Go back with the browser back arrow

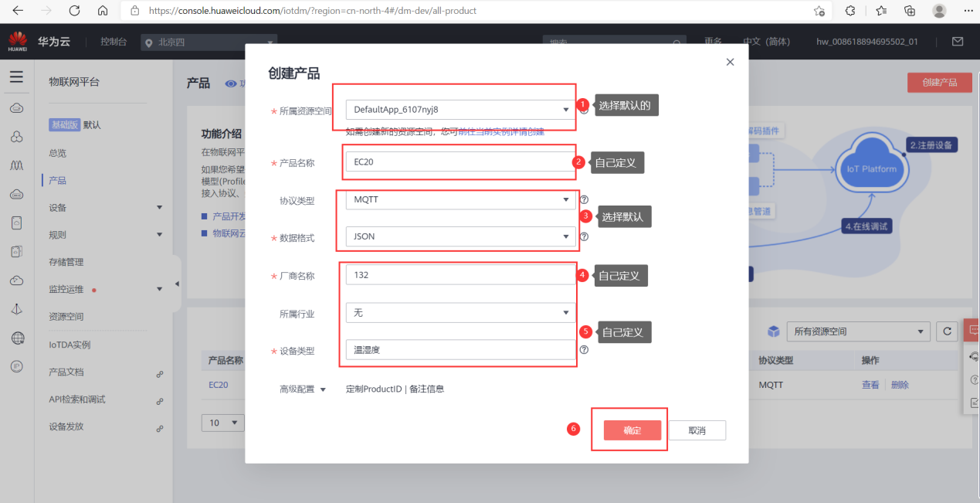17,11
